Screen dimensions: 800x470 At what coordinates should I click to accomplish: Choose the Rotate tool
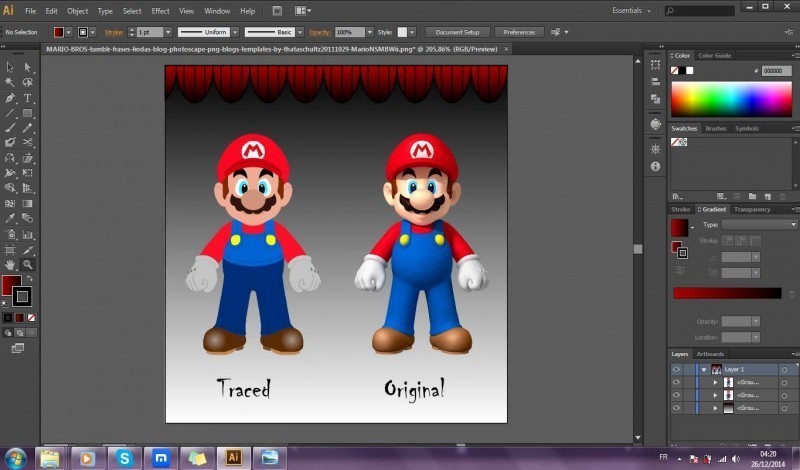point(10,158)
